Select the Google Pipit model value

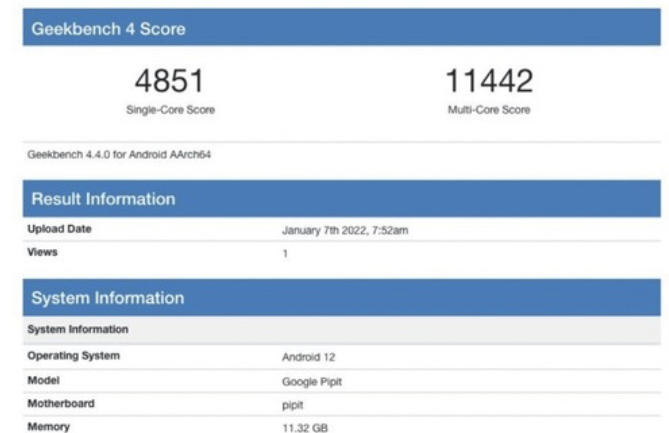[312, 382]
